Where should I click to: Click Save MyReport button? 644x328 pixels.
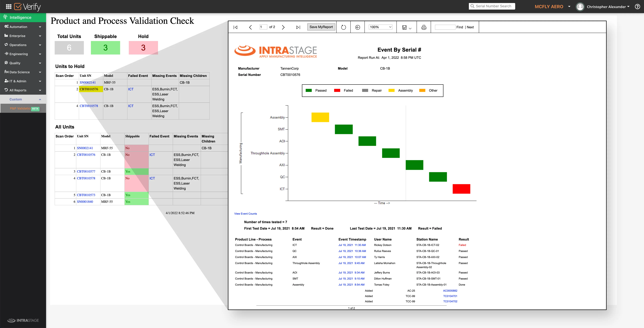pyautogui.click(x=321, y=27)
